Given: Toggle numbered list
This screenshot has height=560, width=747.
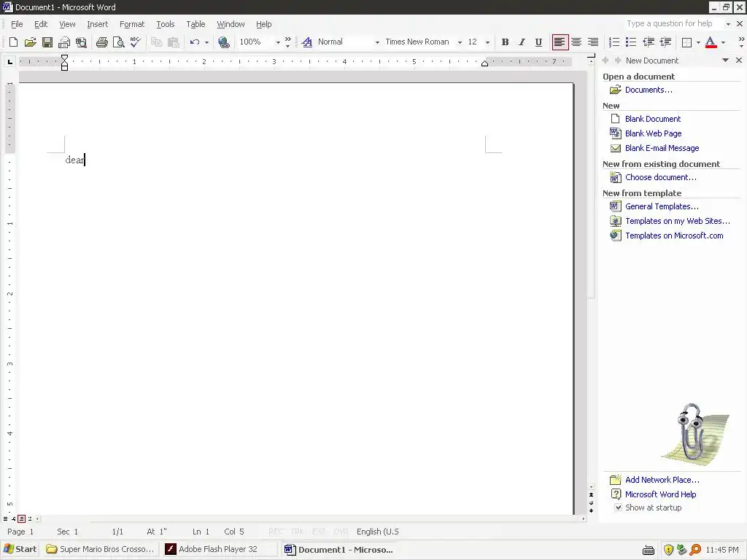Looking at the screenshot, I should [x=614, y=42].
